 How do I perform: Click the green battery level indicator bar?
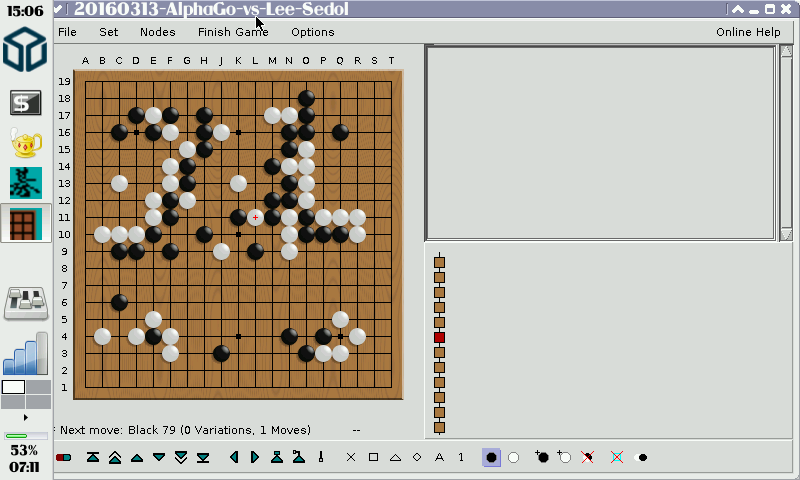coord(26,436)
